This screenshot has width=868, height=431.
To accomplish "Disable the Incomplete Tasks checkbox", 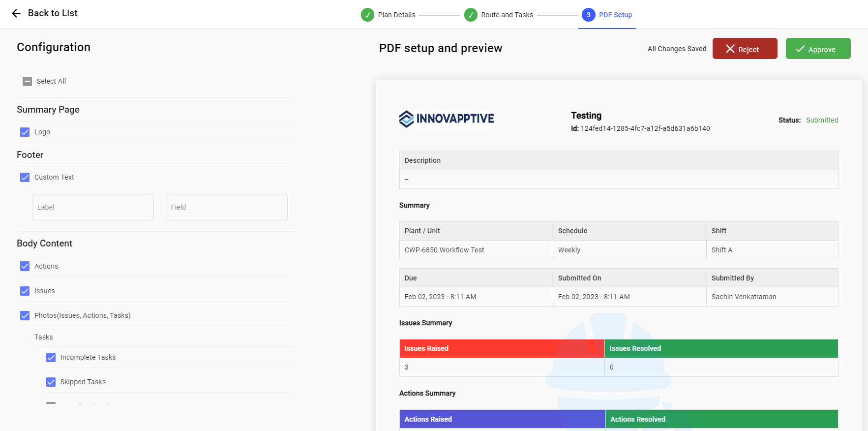I will click(51, 357).
